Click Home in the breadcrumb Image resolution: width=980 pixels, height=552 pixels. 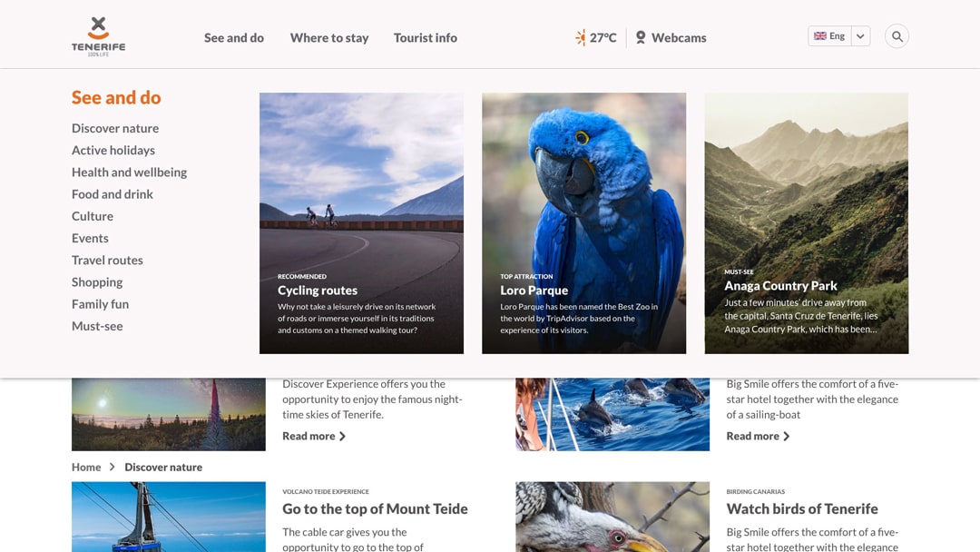(x=86, y=467)
